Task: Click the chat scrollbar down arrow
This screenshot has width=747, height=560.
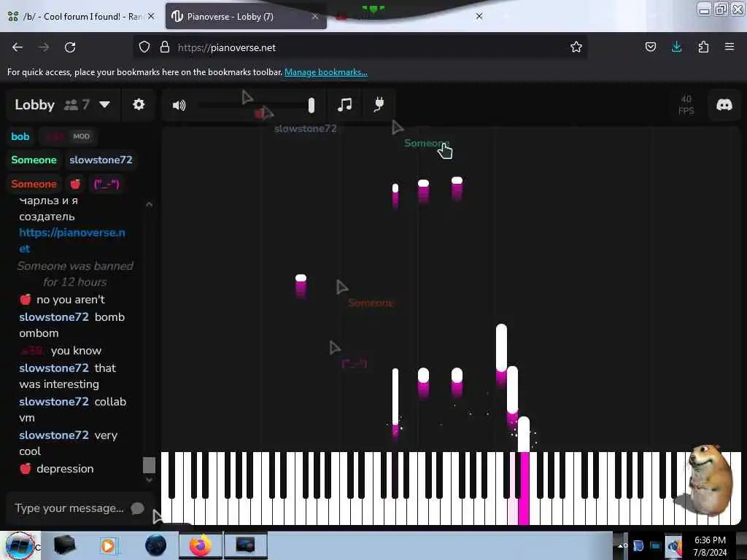Action: [x=149, y=480]
